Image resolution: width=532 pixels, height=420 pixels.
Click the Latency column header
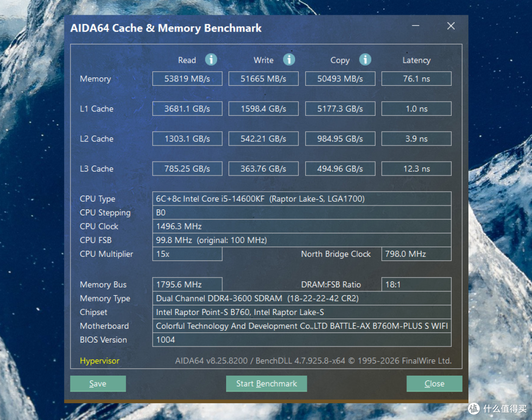pos(416,61)
